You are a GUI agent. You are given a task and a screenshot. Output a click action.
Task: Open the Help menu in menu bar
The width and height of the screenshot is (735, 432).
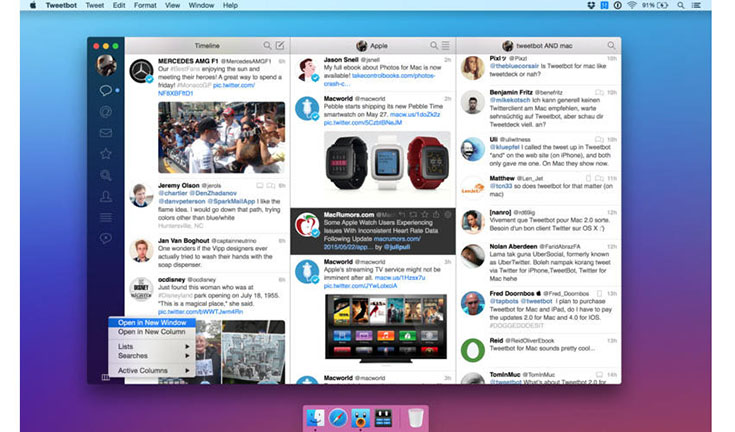[230, 5]
